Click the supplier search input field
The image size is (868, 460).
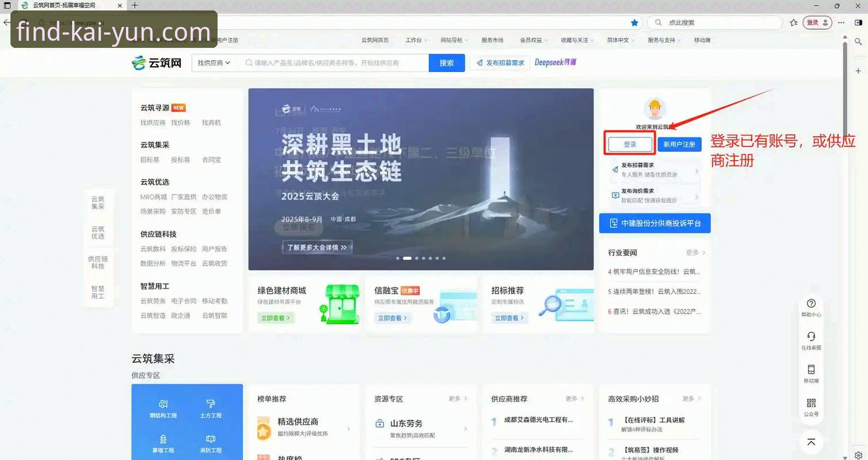pyautogui.click(x=335, y=63)
